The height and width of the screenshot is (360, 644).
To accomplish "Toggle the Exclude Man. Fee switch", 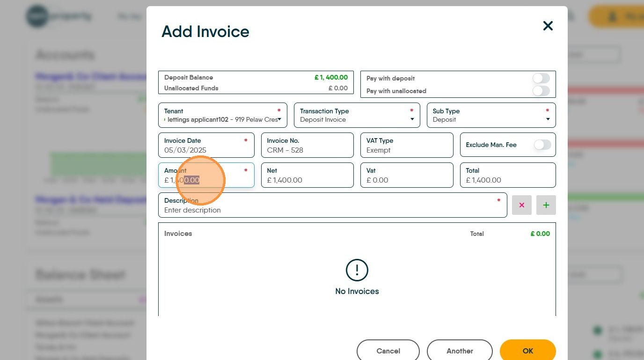I will click(x=542, y=145).
